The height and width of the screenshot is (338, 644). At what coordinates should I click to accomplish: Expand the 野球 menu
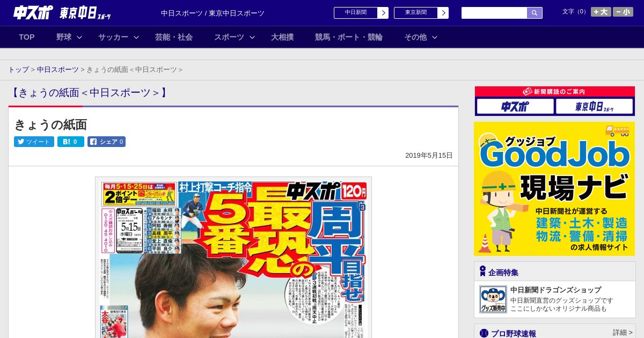[x=69, y=37]
